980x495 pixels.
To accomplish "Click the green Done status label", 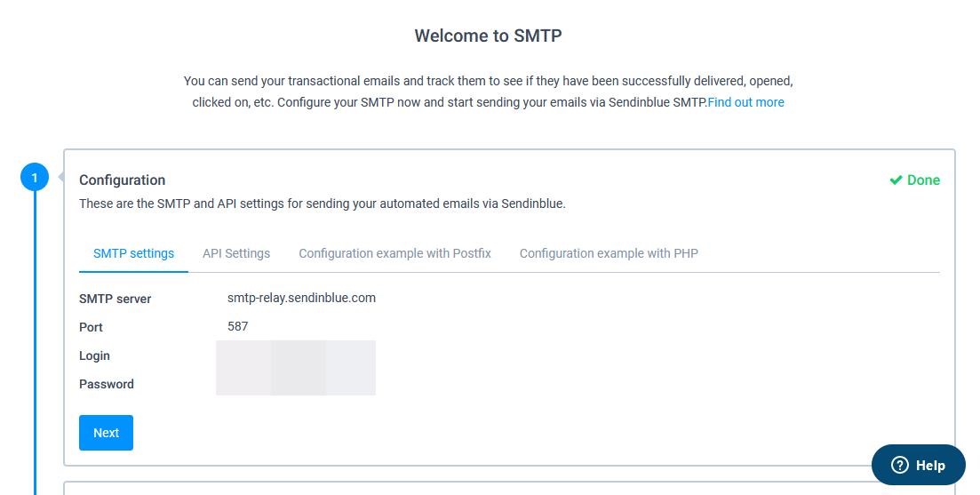I will (x=924, y=180).
